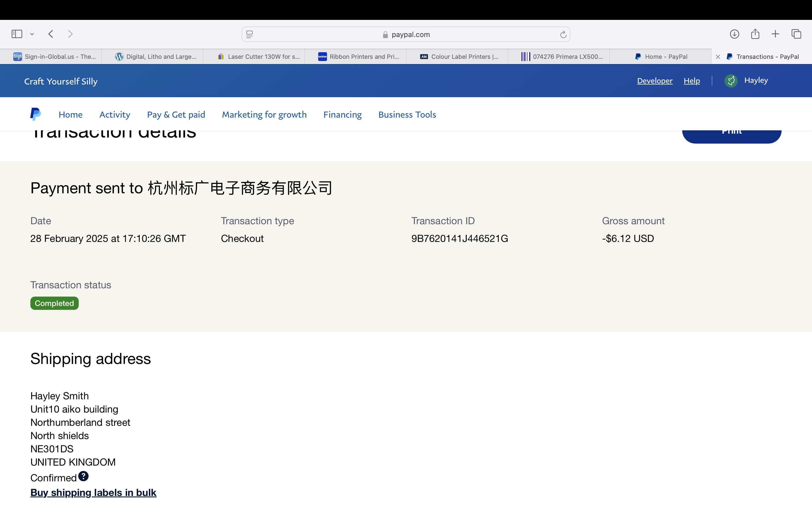Screen dimensions: 812x528
Task: Click the Completed status badge
Action: click(x=55, y=303)
